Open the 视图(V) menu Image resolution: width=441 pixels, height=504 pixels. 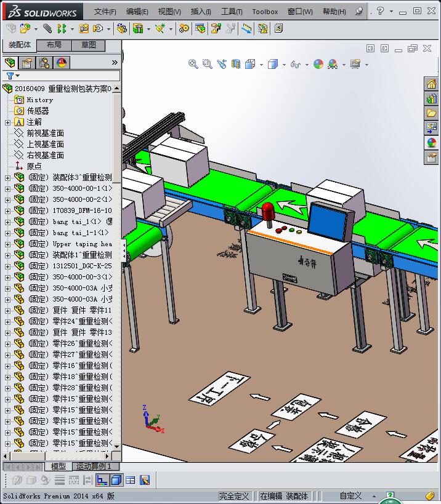point(169,12)
